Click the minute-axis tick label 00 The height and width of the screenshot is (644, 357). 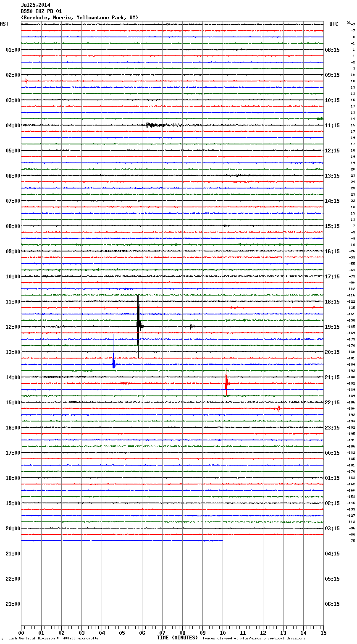tap(21, 633)
